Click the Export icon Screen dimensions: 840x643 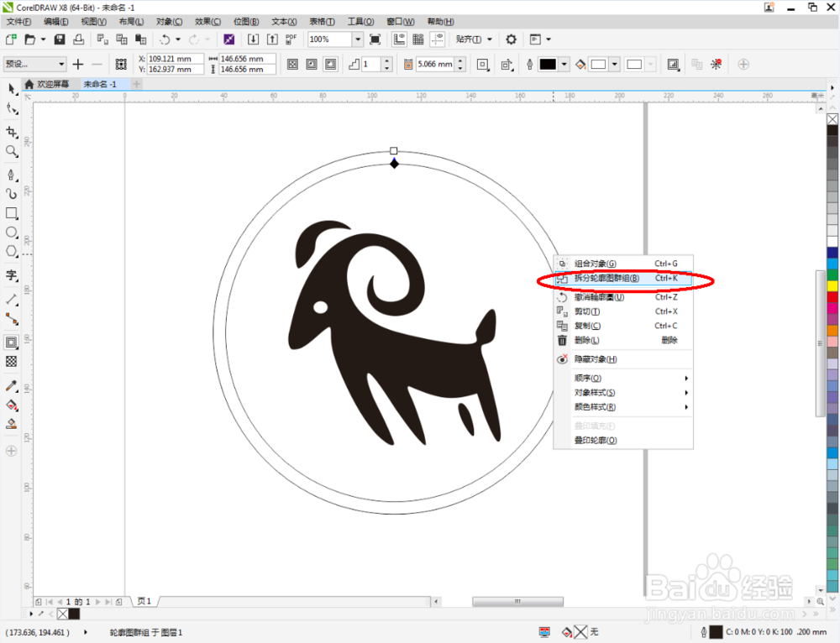click(272, 39)
